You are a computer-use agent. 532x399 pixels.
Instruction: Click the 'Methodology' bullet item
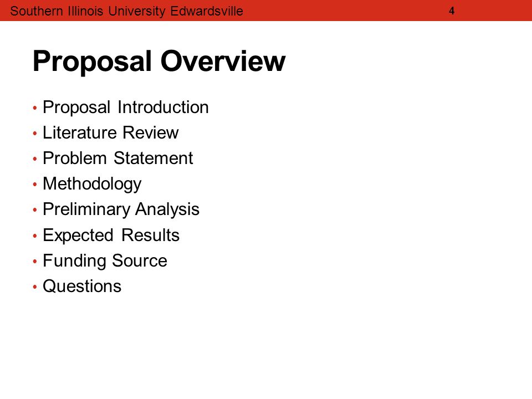(x=92, y=184)
